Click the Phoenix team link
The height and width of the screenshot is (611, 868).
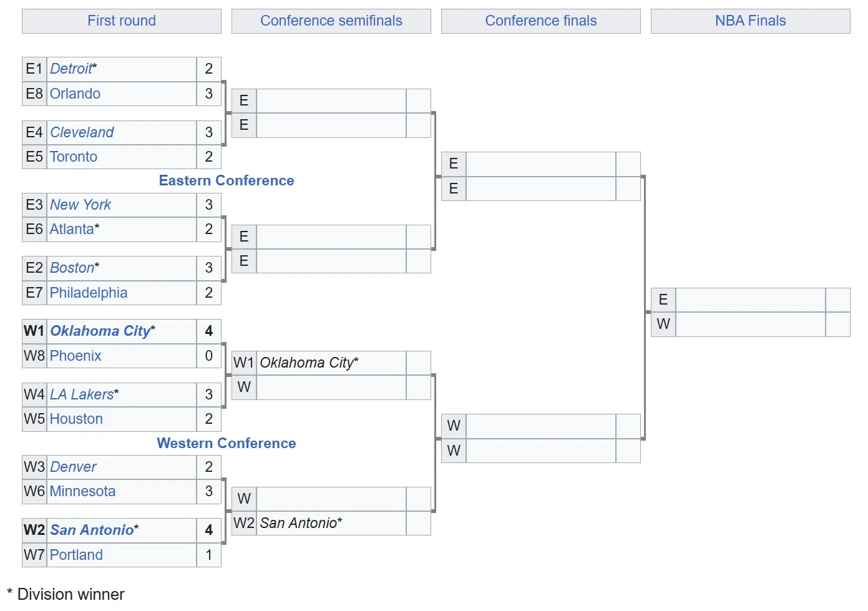pos(76,356)
